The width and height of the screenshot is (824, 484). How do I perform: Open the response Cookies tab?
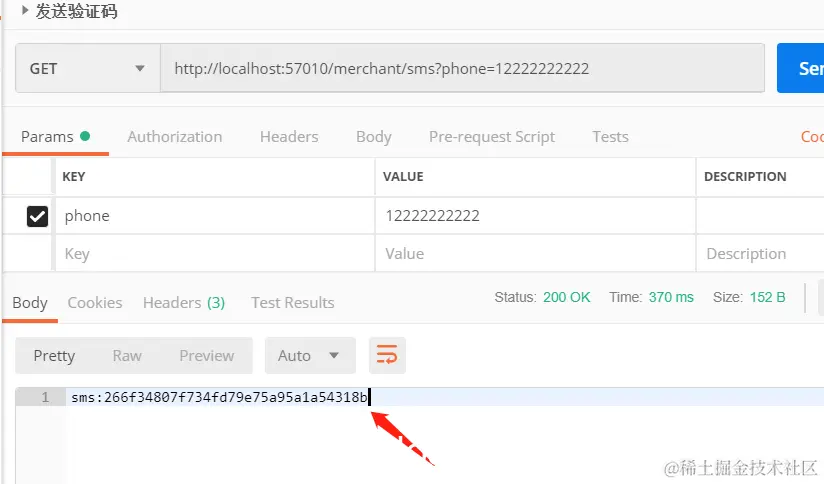[95, 303]
